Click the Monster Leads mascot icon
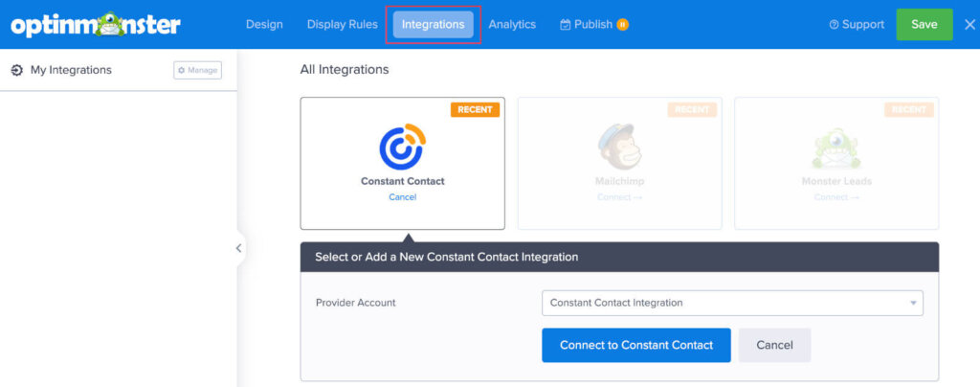980x387 pixels. coord(836,148)
